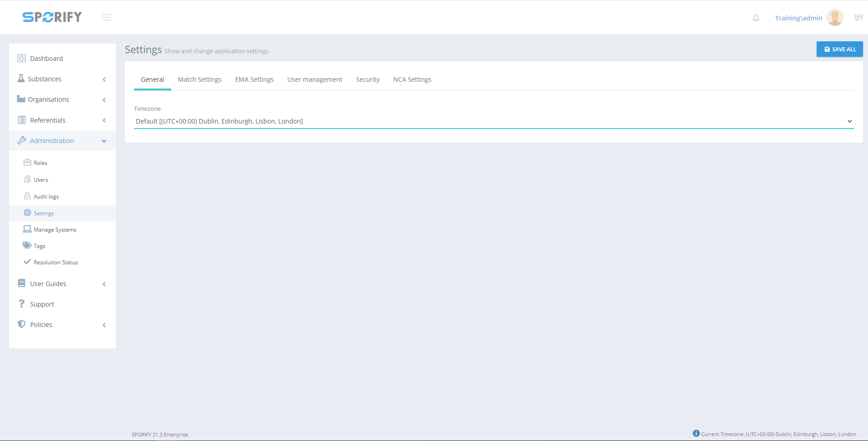Open Dashboard from the sidebar

point(46,59)
